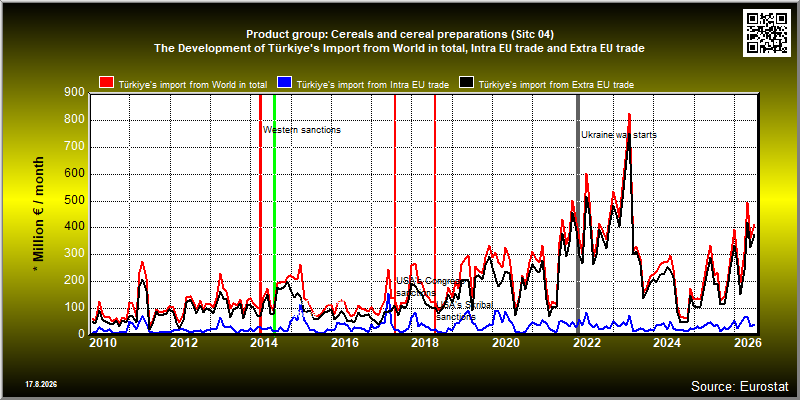This screenshot has height=400, width=800.
Task: Click the 'Source: Eurostat' text
Action: (x=740, y=386)
